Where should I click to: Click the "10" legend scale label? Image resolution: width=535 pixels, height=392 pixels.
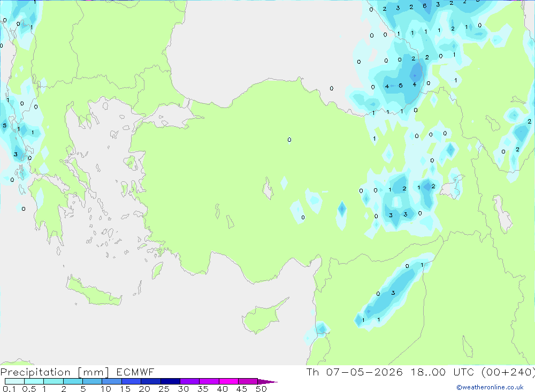(106, 389)
